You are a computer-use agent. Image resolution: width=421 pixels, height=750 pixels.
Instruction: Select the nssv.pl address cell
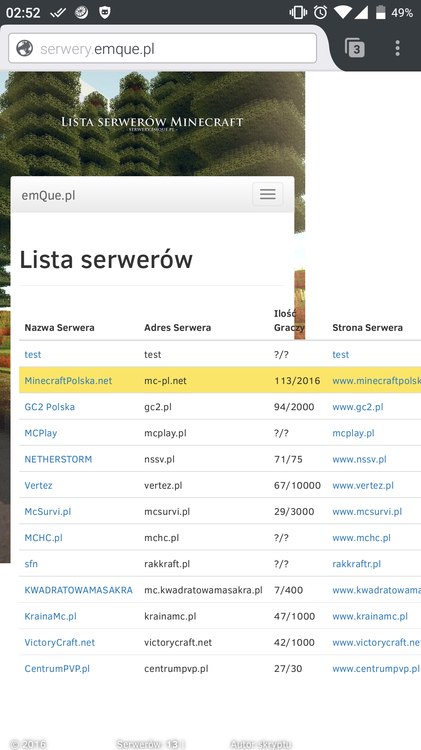(159, 459)
